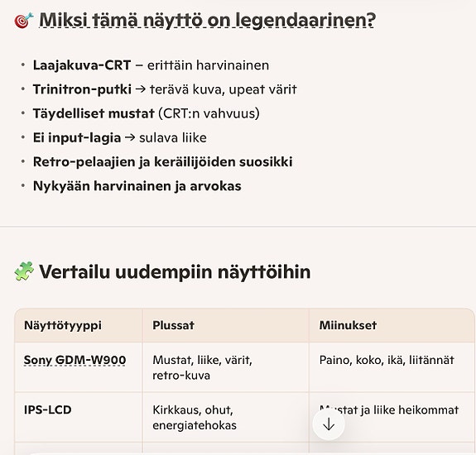Click the scroll-to-bottom arrow button
The image size is (476, 455).
[x=329, y=424]
